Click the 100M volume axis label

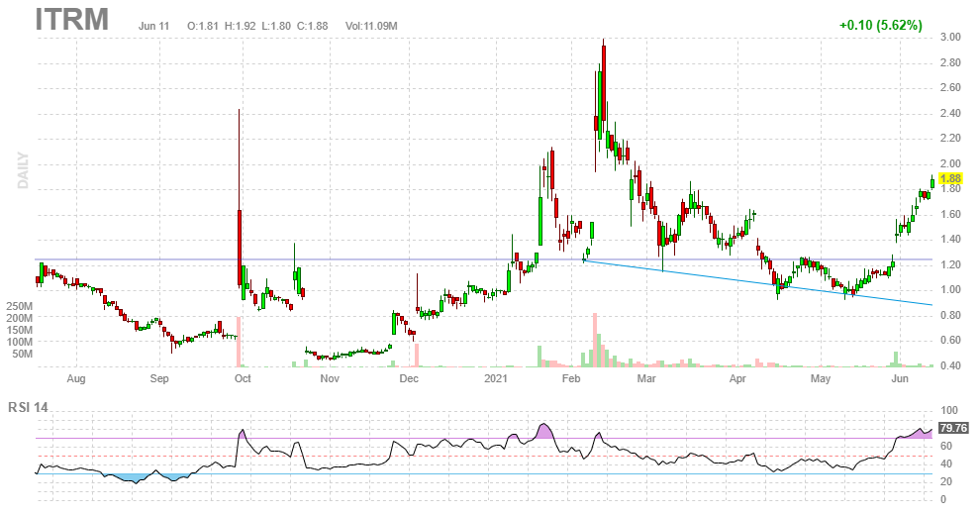click(20, 342)
